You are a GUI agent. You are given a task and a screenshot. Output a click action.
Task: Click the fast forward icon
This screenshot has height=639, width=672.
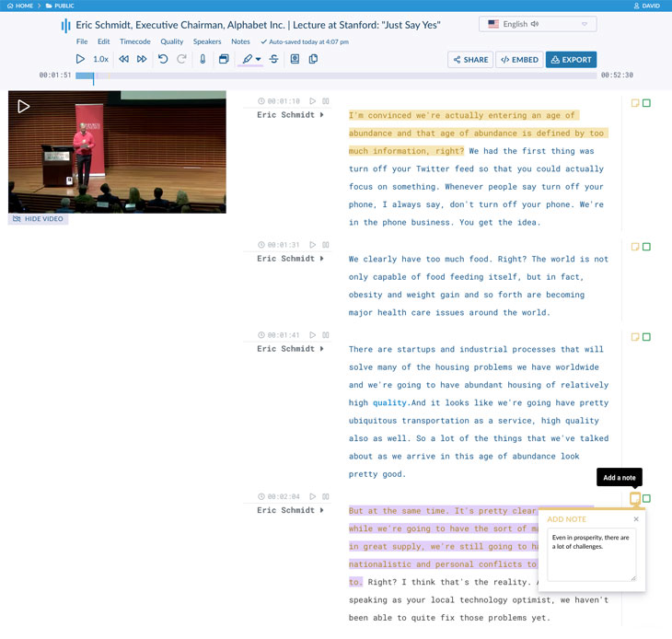tap(142, 59)
